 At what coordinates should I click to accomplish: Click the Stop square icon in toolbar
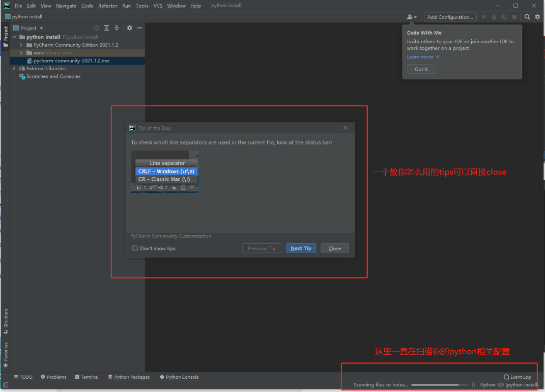pyautogui.click(x=514, y=17)
